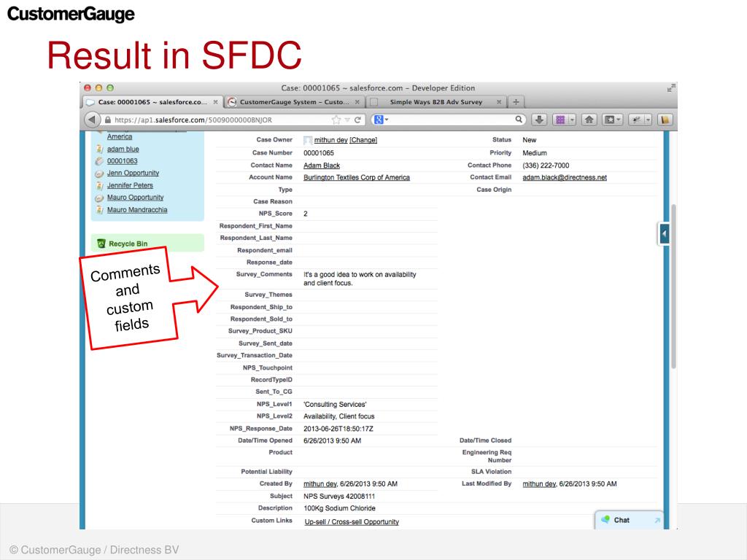
Task: Open mithun dey link in Created By row
Action: pos(320,484)
